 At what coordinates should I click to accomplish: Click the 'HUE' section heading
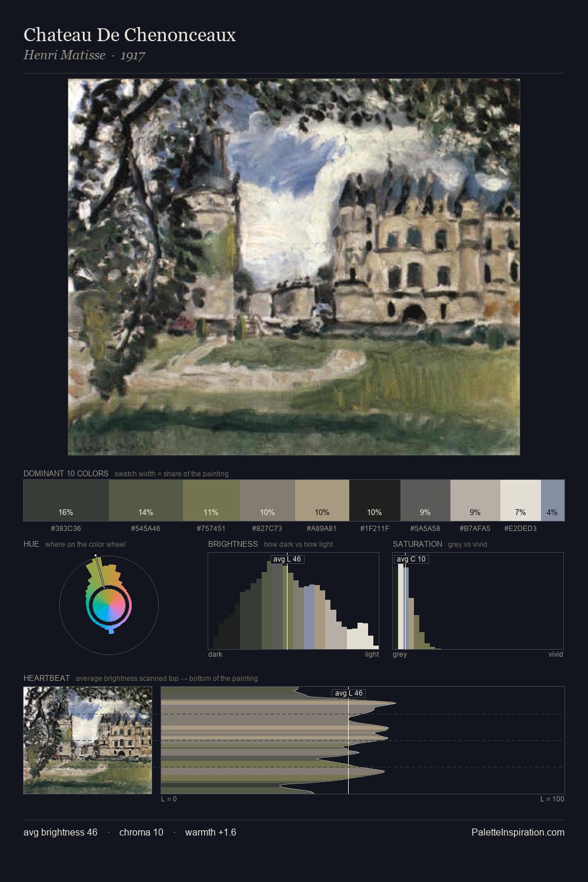coord(31,544)
